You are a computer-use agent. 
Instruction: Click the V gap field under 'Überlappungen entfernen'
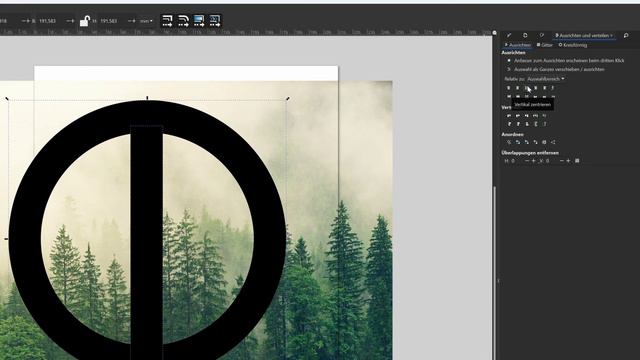(x=551, y=161)
